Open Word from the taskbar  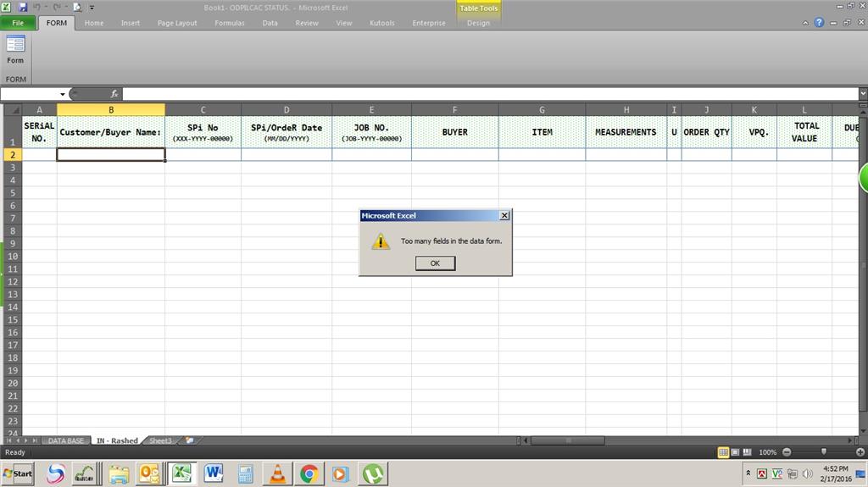click(213, 473)
